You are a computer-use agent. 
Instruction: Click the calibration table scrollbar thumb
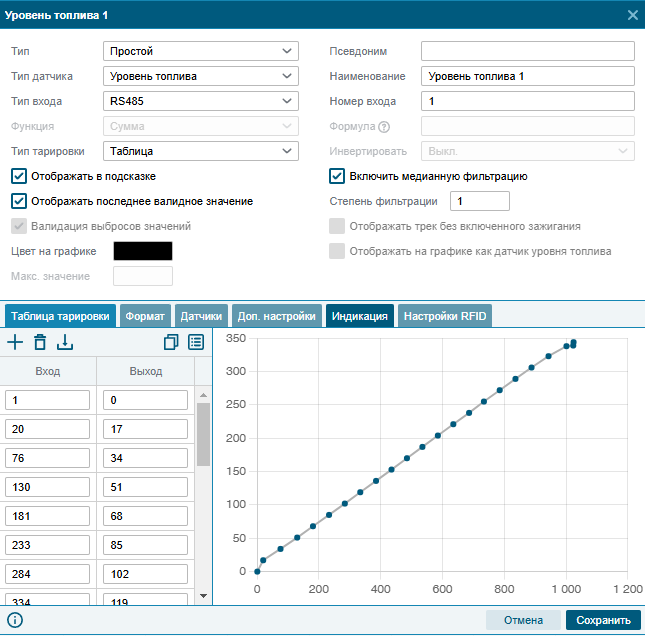(203, 434)
